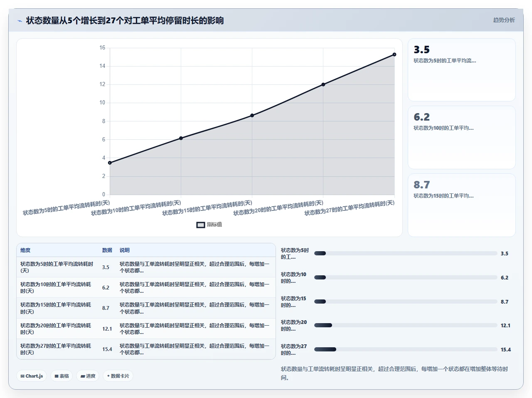Click the chart data point for 状态数为10
This screenshot has width=532, height=398.
181,138
